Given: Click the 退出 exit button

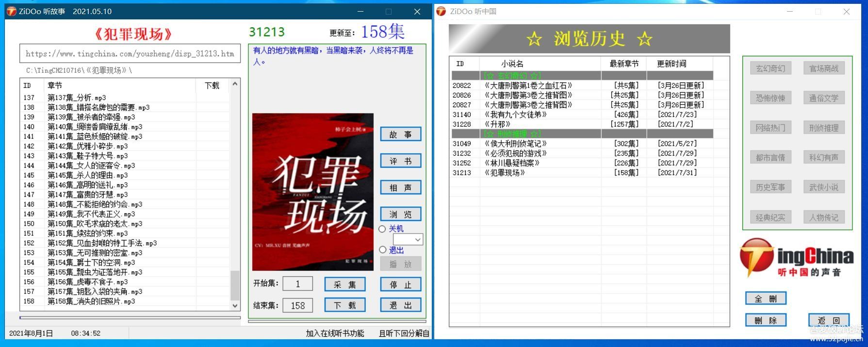Looking at the screenshot, I should pyautogui.click(x=401, y=305).
